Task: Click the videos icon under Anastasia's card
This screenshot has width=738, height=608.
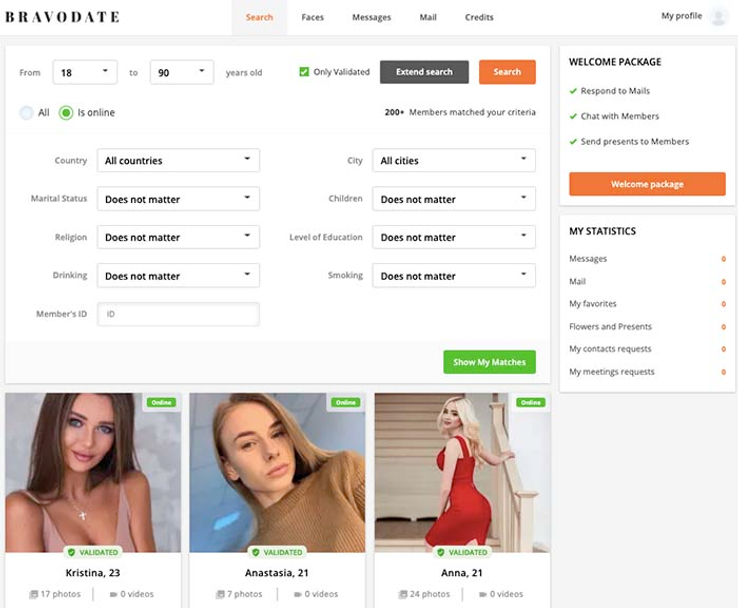Action: pos(299,594)
